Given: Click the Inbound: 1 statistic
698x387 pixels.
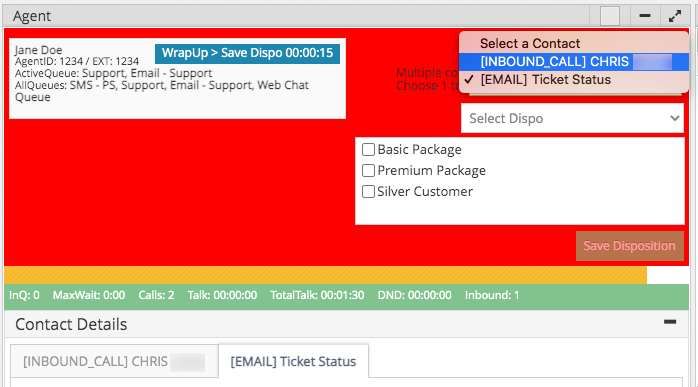Looking at the screenshot, I should tap(492, 295).
